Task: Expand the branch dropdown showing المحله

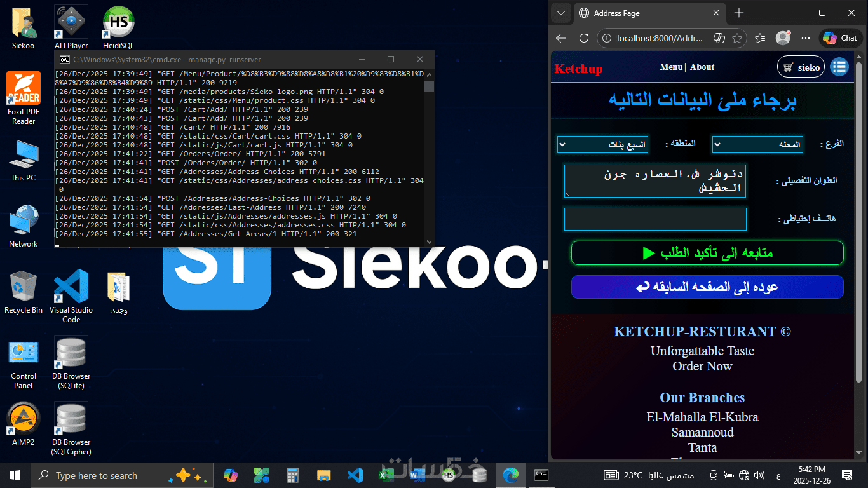Action: [x=757, y=145]
